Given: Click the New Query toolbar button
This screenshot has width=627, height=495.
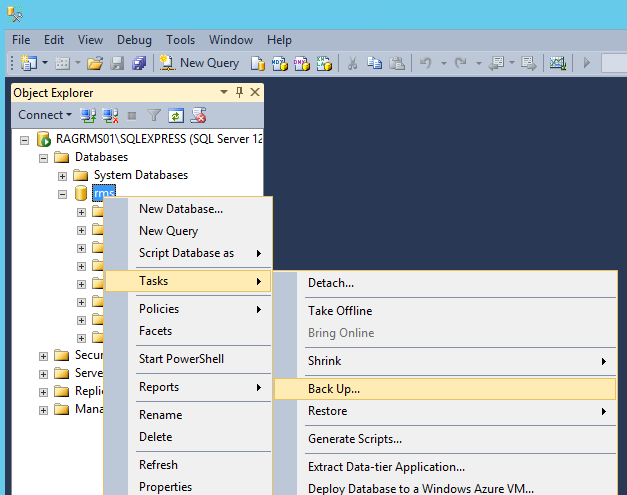Looking at the screenshot, I should (199, 63).
